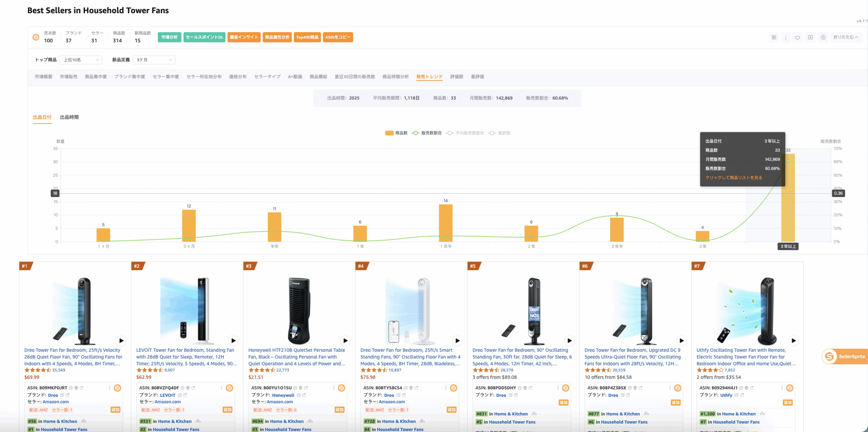Open the vertical three-dot menu in the top toolbar
The image size is (868, 432).
(786, 38)
